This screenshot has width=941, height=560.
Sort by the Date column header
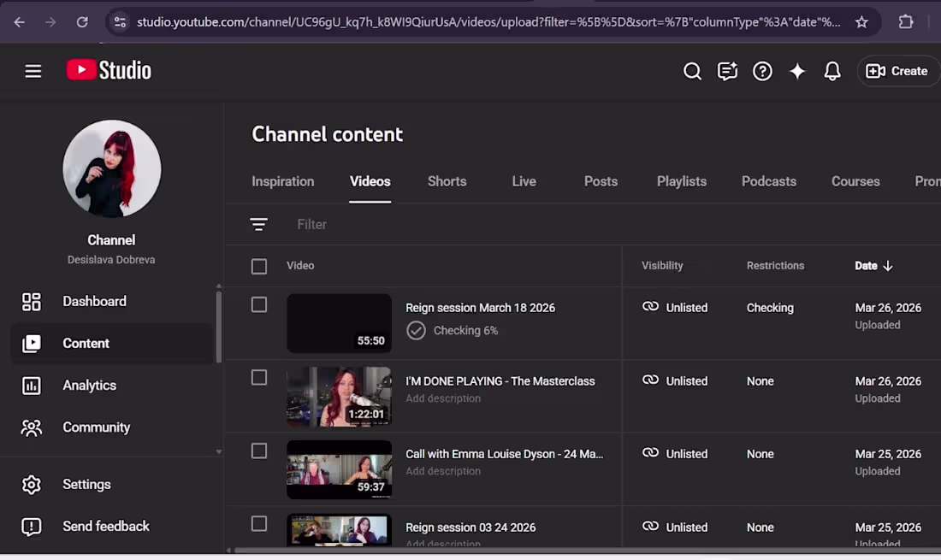coord(873,266)
